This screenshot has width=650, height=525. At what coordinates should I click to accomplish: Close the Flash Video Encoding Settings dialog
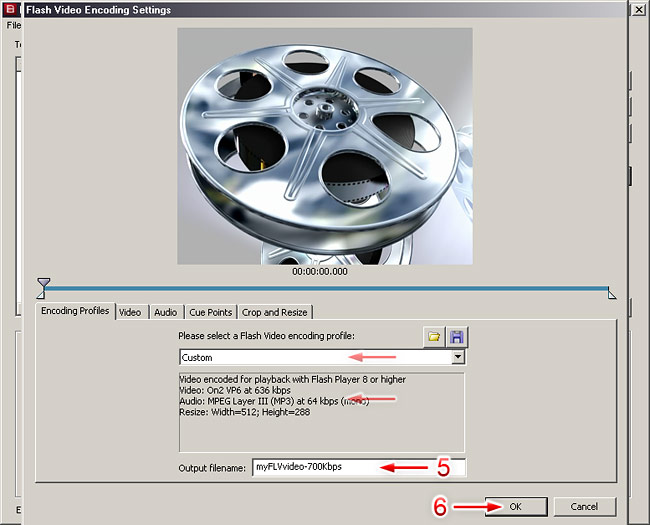[639, 9]
